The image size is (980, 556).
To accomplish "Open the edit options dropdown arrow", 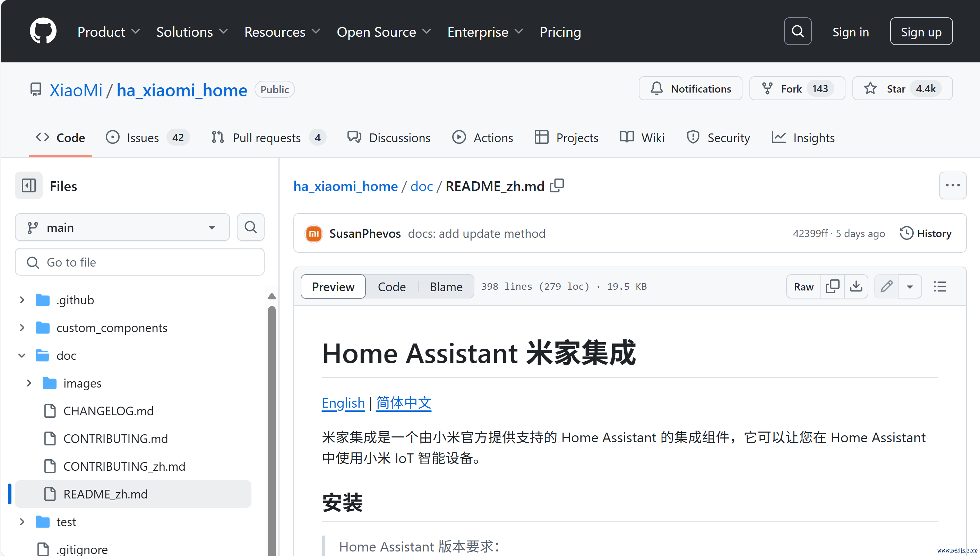I will click(x=910, y=287).
